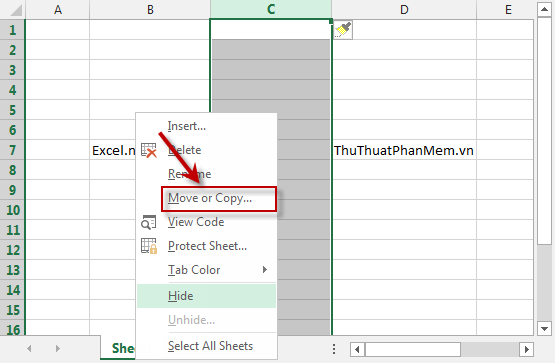Click the previous sheet navigation arrow

[29, 348]
